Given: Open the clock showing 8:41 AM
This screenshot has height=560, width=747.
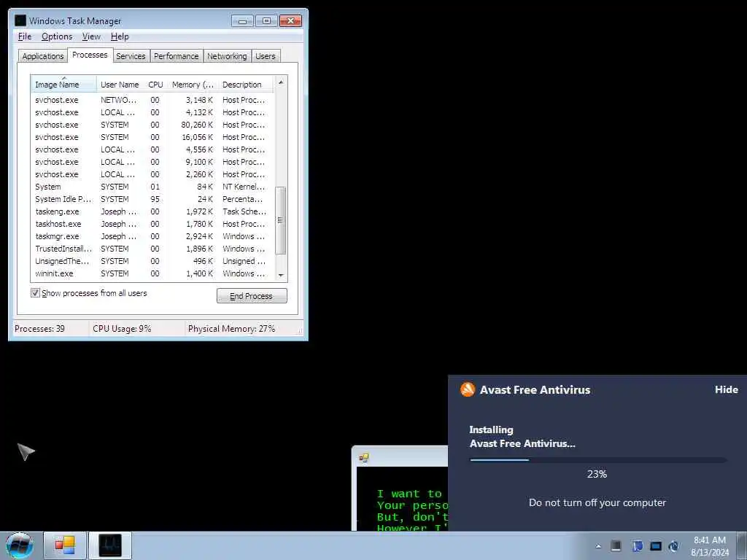Looking at the screenshot, I should [x=710, y=546].
